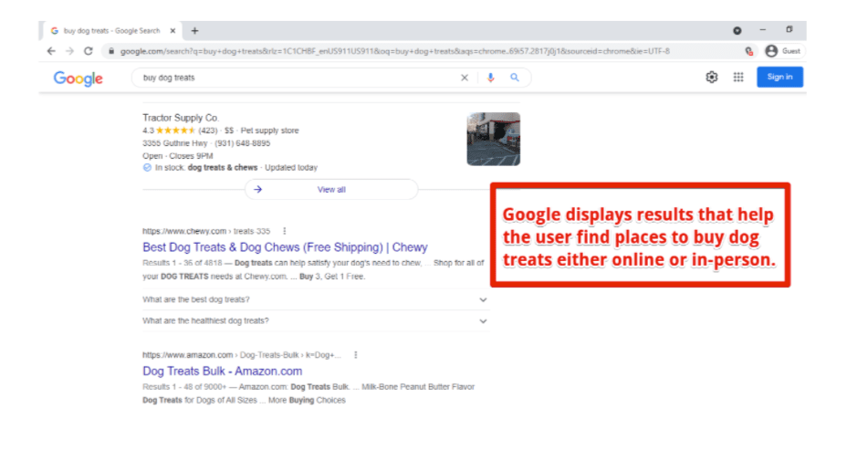Expand 'What are the best dog treats?'
Image resolution: width=868 pixels, height=450 pixels.
click(x=316, y=299)
